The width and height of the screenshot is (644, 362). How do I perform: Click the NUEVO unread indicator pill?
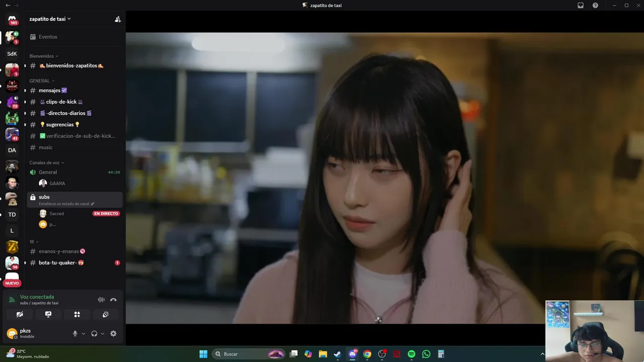coord(12,283)
